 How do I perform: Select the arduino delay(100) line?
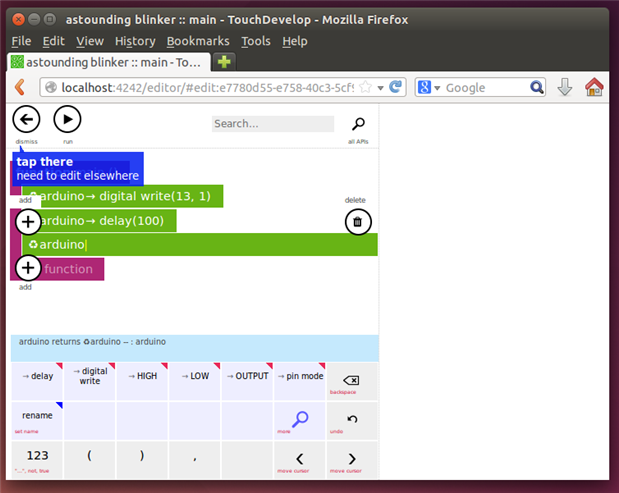[99, 221]
